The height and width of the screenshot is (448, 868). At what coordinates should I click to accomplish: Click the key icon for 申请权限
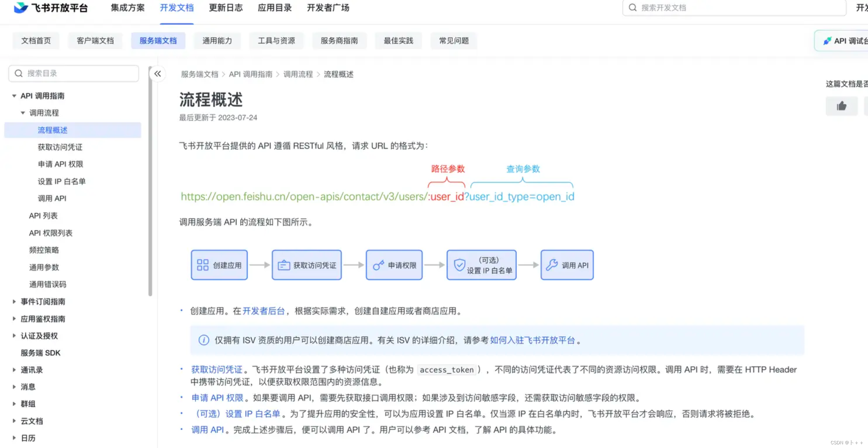click(x=378, y=265)
